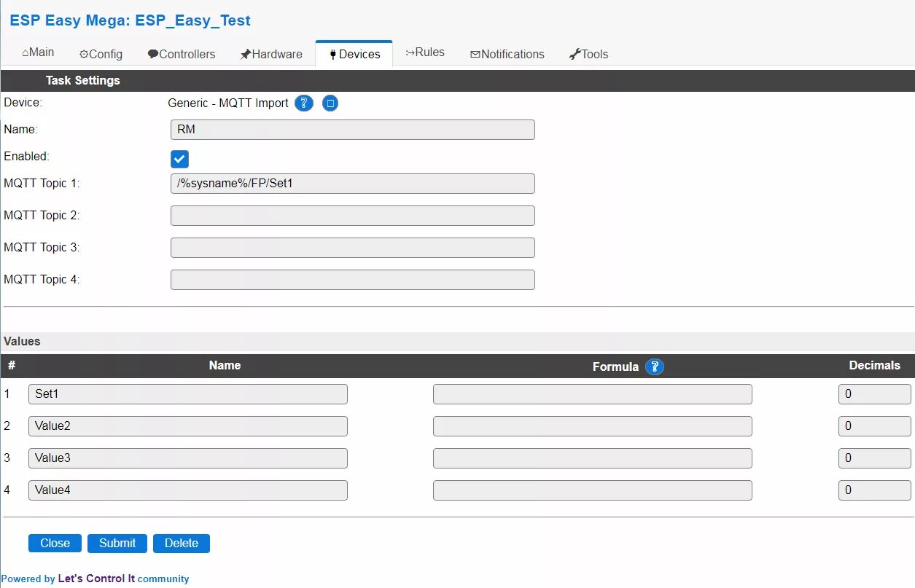Image resolution: width=915 pixels, height=588 pixels.
Task: Open the Tools tab
Action: (588, 54)
